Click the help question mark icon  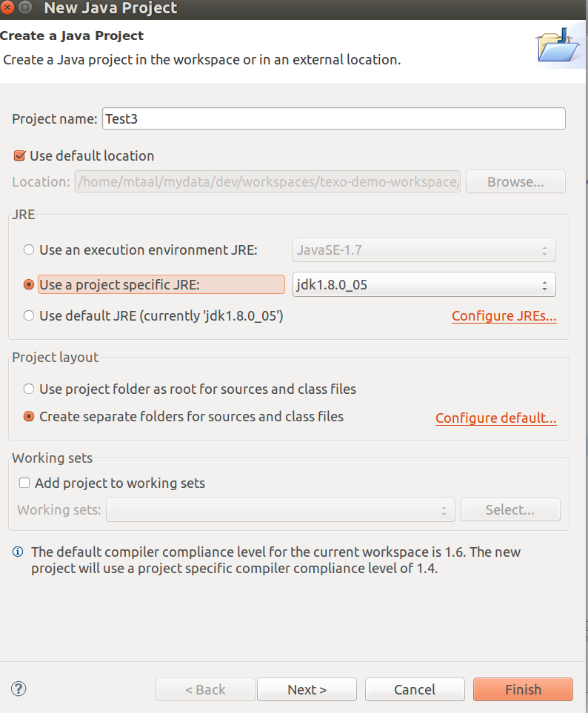pos(19,689)
